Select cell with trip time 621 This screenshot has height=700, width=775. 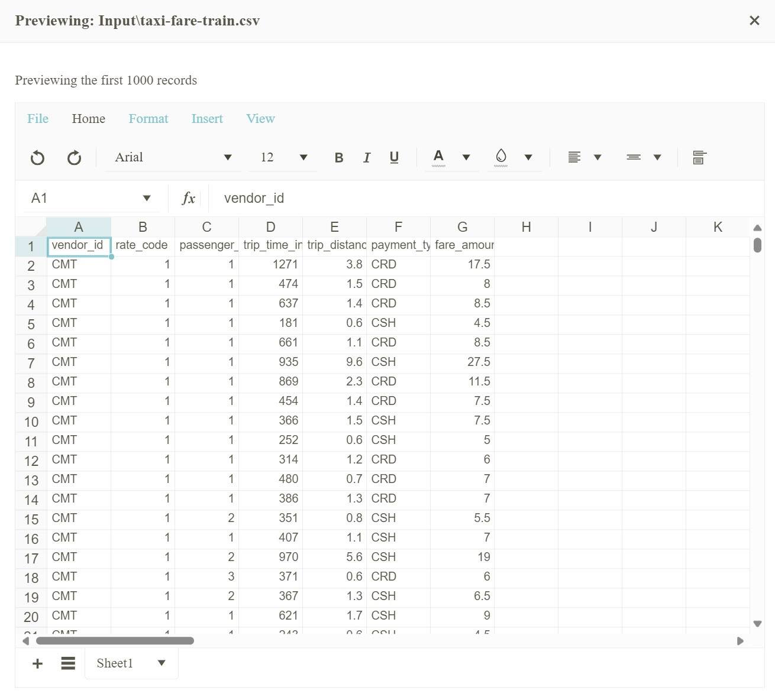[270, 617]
